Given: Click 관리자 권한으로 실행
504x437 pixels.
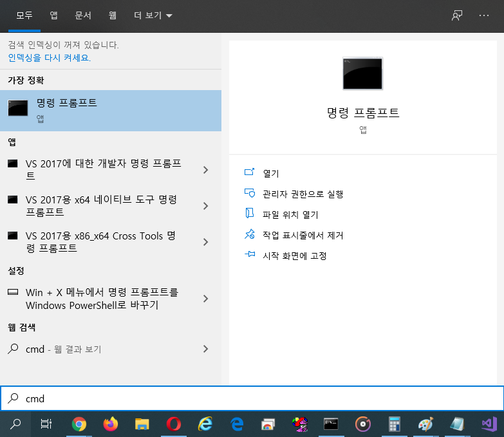Looking at the screenshot, I should (x=303, y=194).
